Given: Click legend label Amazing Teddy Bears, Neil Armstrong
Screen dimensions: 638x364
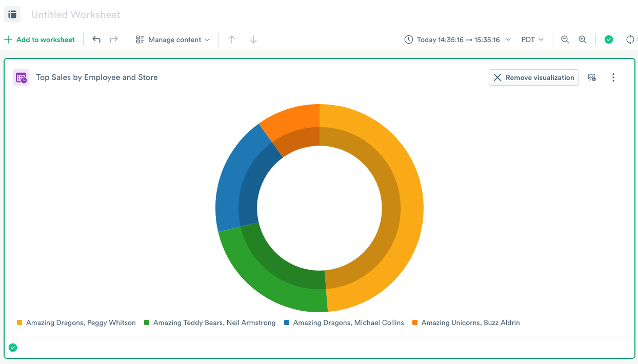Looking at the screenshot, I should [x=214, y=322].
